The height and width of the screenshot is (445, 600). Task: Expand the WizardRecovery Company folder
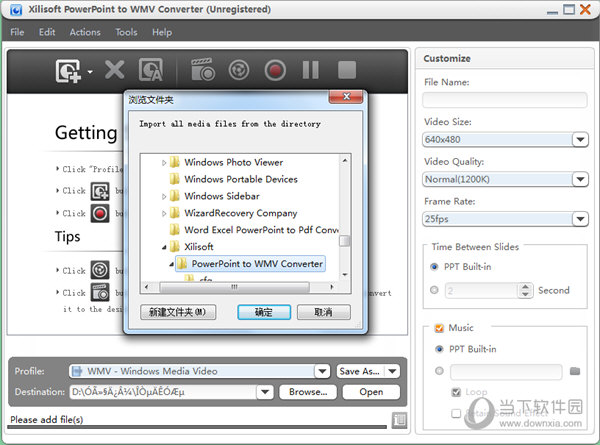click(x=164, y=213)
